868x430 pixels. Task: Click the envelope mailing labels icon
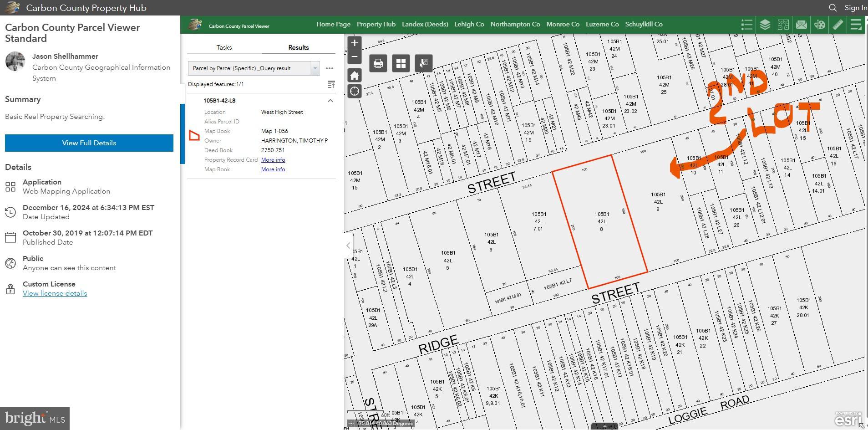(x=801, y=25)
